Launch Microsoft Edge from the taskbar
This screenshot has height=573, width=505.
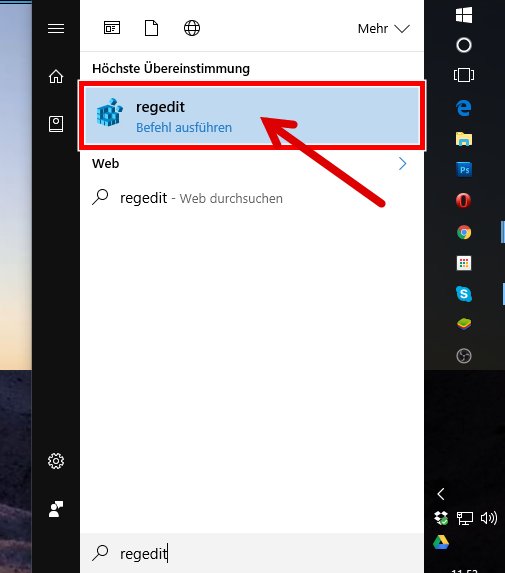464,107
